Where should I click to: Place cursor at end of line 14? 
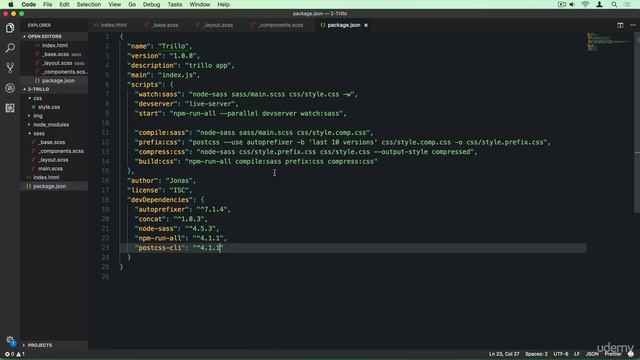click(378, 161)
